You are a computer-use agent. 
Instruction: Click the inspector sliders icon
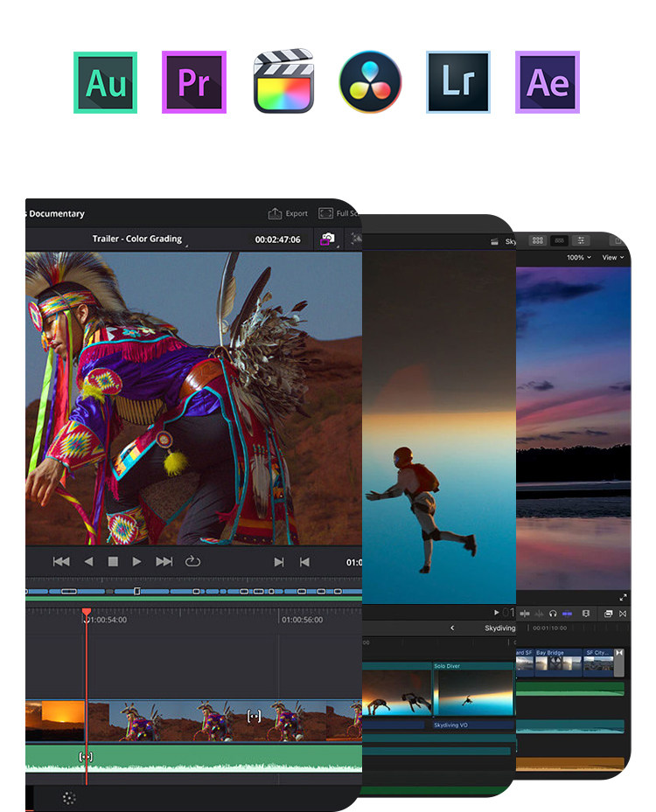click(x=581, y=240)
